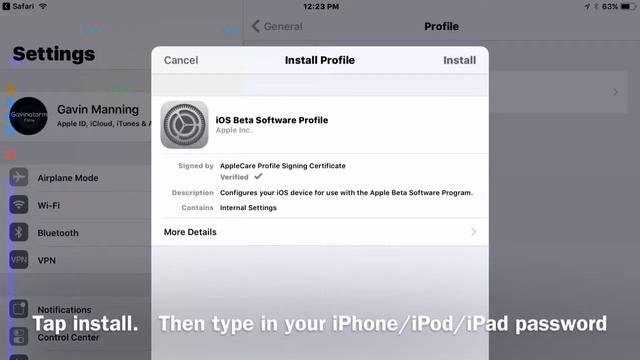Viewport: 640px width, 360px height.
Task: Click the Apple Inc. label
Action: click(234, 130)
